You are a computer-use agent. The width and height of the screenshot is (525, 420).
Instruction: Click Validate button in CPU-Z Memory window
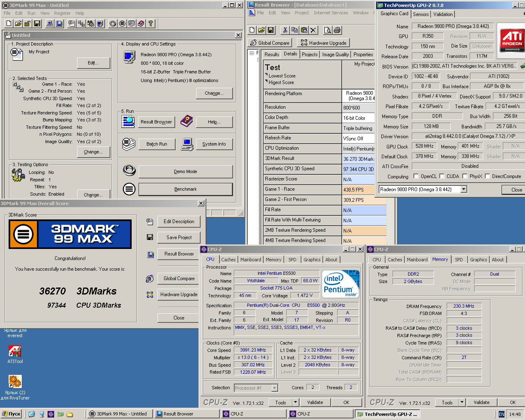(x=482, y=402)
